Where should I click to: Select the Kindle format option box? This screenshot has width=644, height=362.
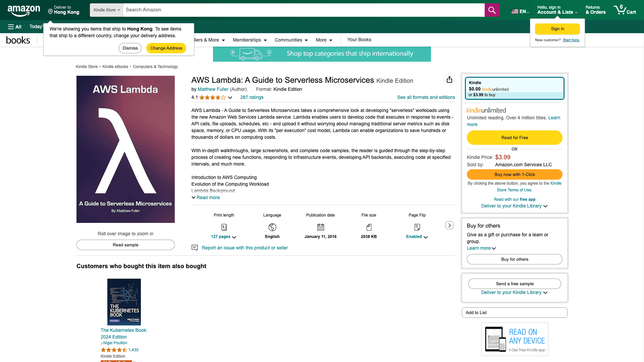click(515, 88)
